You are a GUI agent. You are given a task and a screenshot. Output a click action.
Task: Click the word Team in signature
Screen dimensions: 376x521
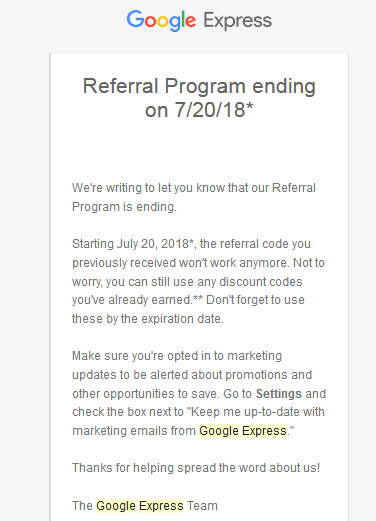tap(202, 506)
